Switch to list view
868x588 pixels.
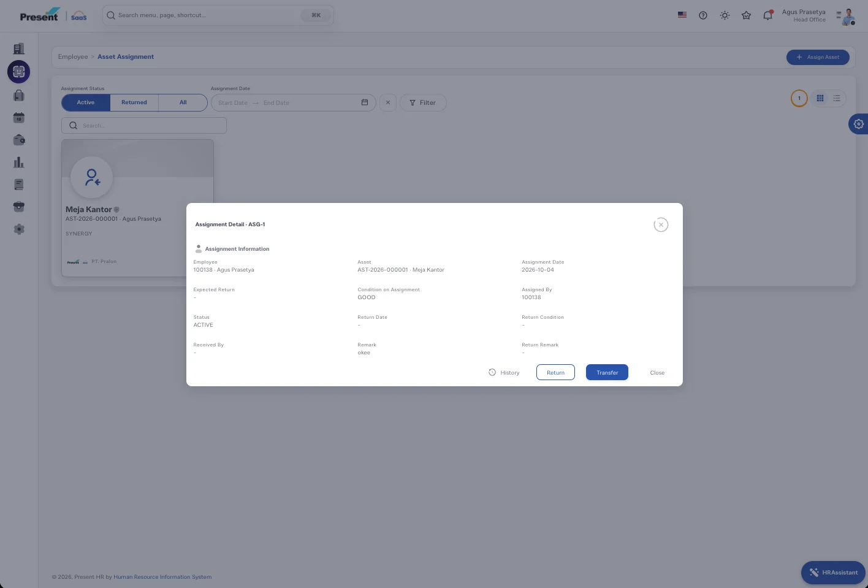click(x=837, y=98)
